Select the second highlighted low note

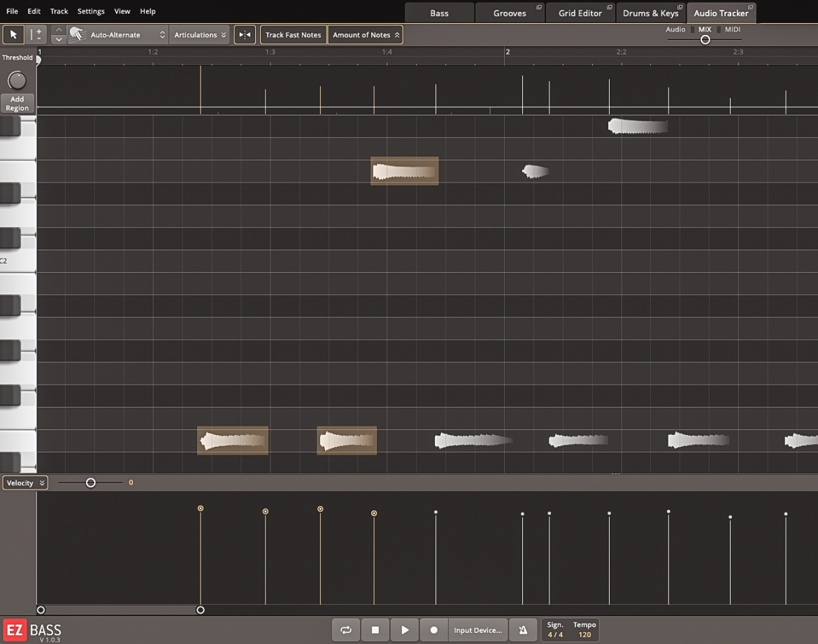click(x=347, y=441)
